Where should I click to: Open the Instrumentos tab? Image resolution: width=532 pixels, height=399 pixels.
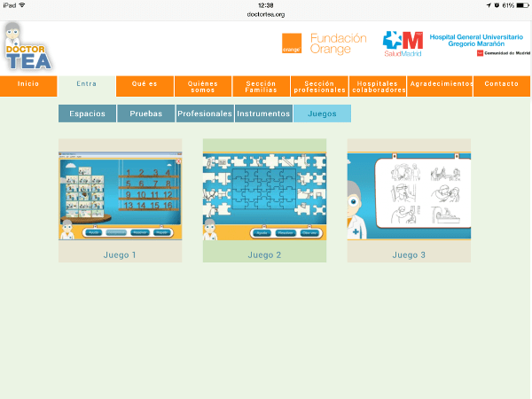263,113
